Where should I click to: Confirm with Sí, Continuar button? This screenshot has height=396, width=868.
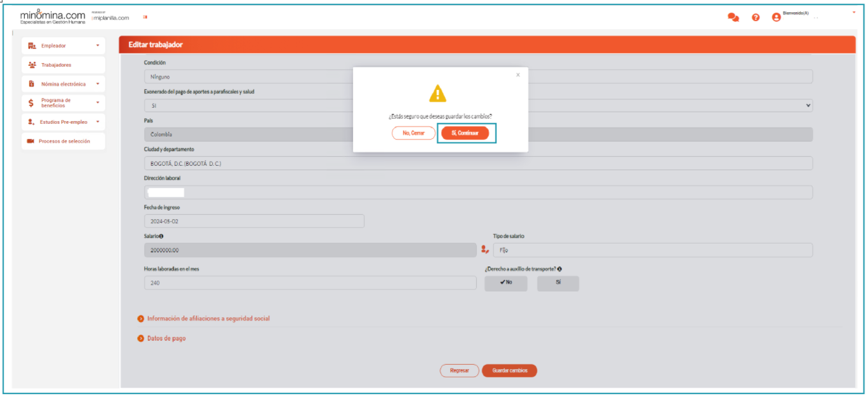click(465, 133)
